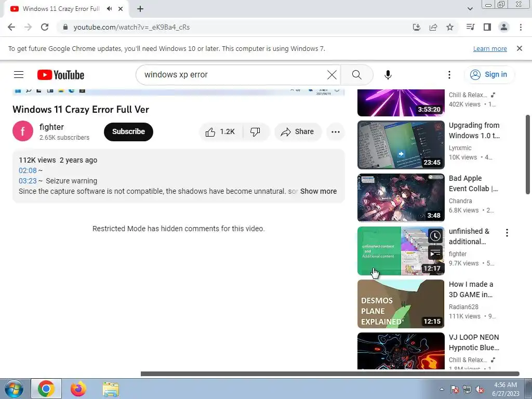The width and height of the screenshot is (532, 399).
Task: Like the video (1.2K)
Action: pos(220,131)
